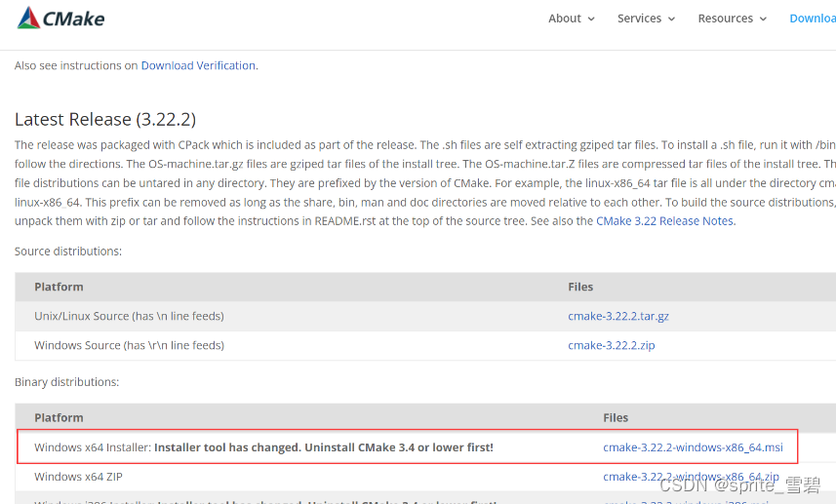Screen dimensions: 836x504
Task: Expand the Resources chevron arrow
Action: click(763, 19)
